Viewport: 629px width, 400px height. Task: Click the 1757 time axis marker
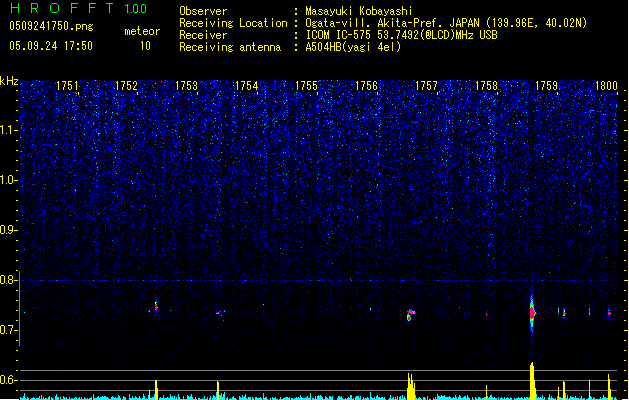pyautogui.click(x=426, y=86)
